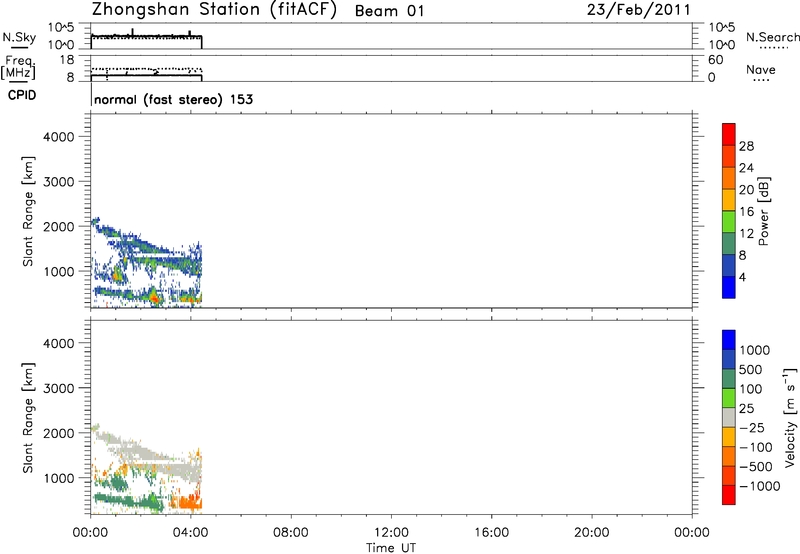Viewport: 800px width, 554px height.
Task: Click the "08:00" time tick label
Action: pos(291,533)
